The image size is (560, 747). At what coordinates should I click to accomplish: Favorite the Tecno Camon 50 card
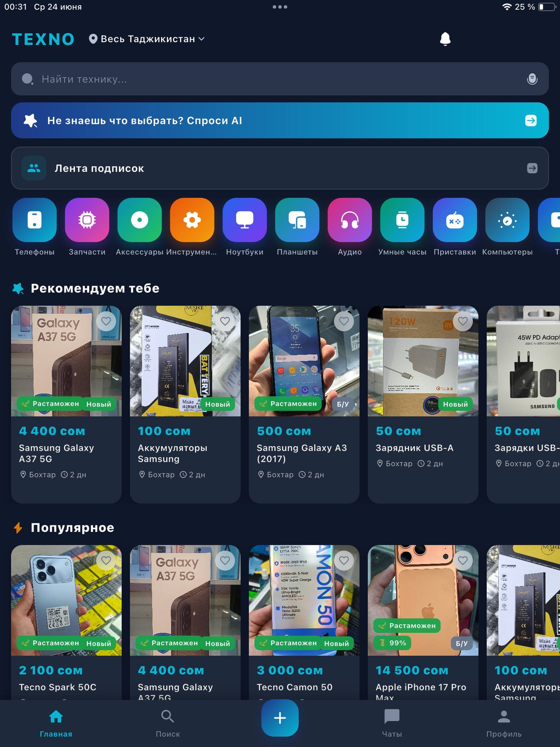pos(344,561)
